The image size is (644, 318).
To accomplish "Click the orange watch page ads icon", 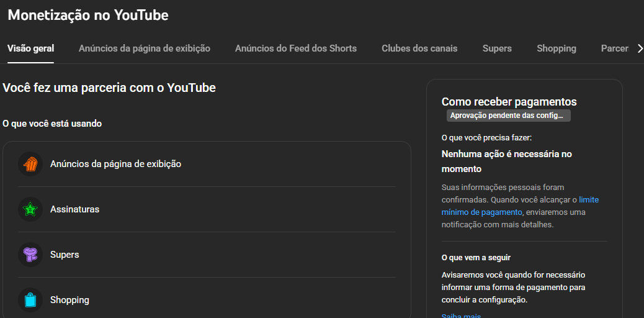I will [x=30, y=164].
